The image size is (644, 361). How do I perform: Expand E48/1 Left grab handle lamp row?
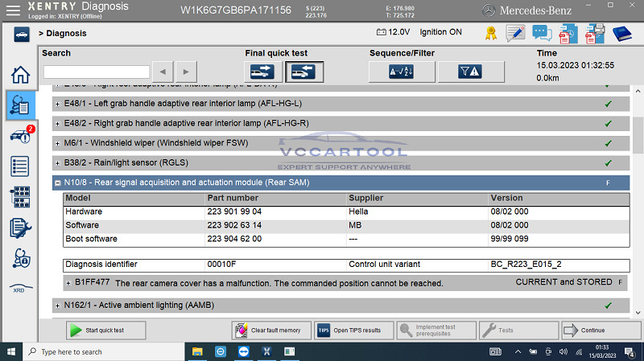click(57, 105)
